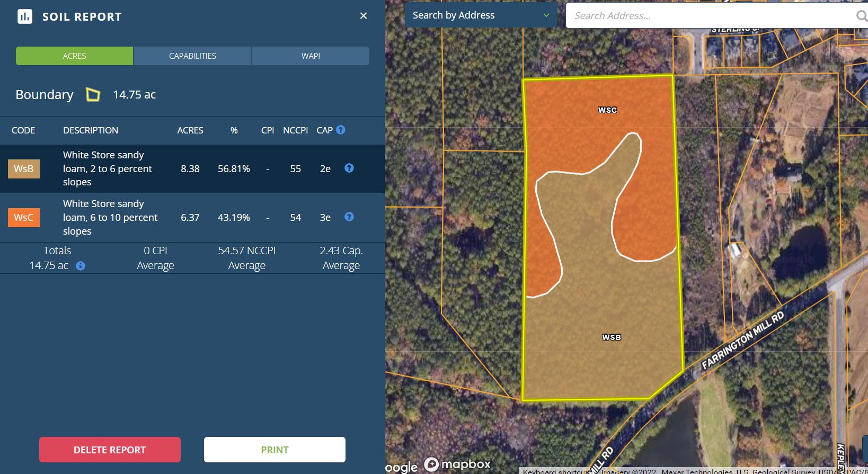Open the CAP column help icon
Image resolution: width=868 pixels, height=474 pixels.
point(341,130)
